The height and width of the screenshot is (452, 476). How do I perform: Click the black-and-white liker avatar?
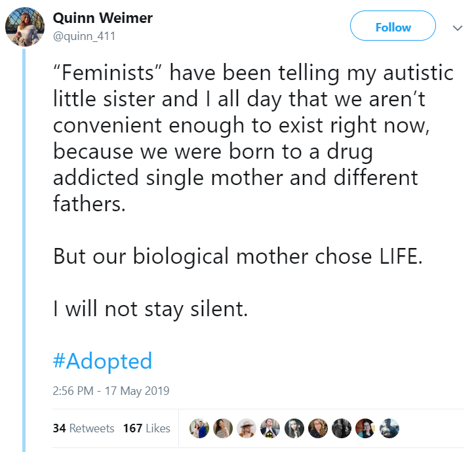[342, 428]
